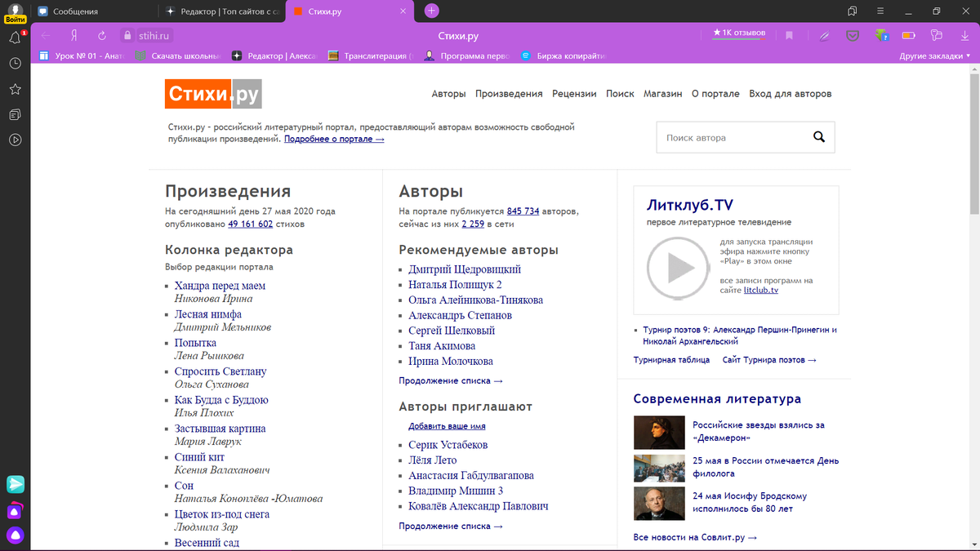
Task: Open the messenger paper-plane icon in the sidebar
Action: (x=16, y=484)
